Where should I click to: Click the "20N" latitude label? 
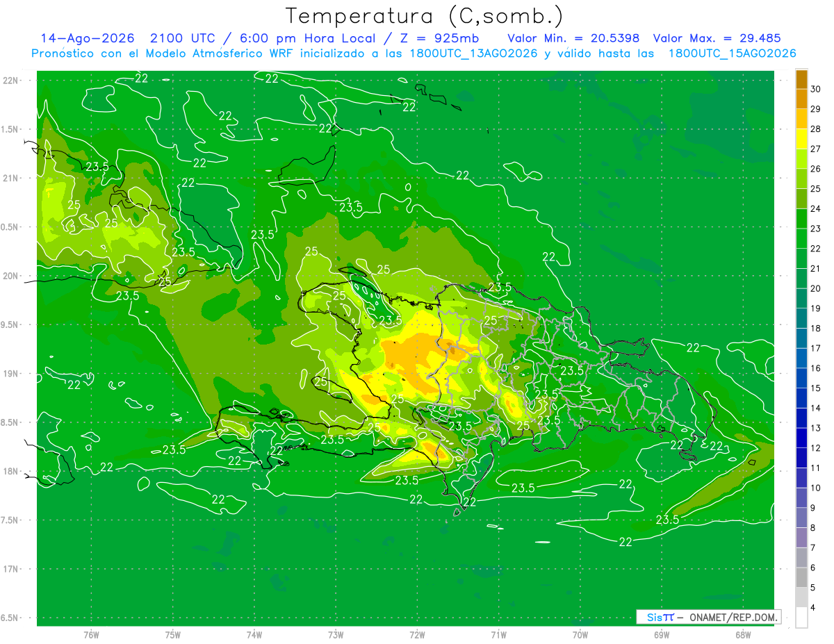point(11,276)
